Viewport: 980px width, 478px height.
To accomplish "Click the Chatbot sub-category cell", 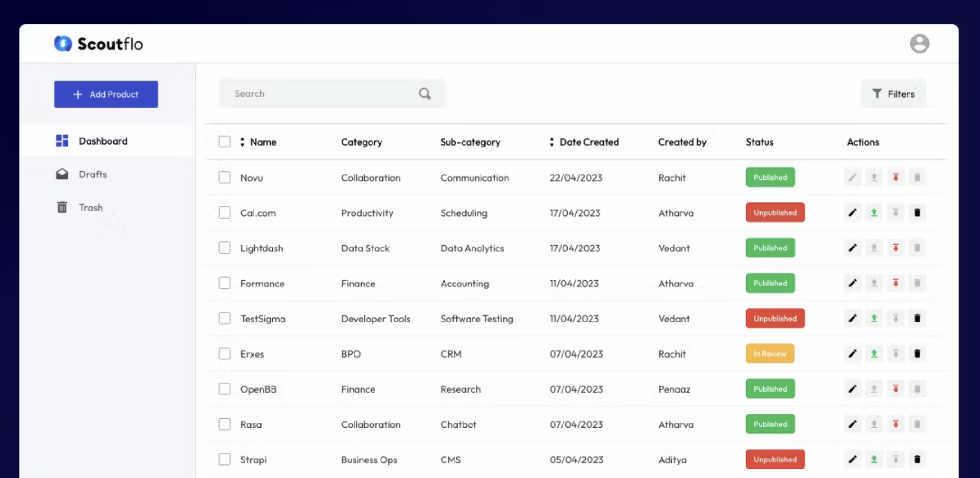I will pos(458,424).
